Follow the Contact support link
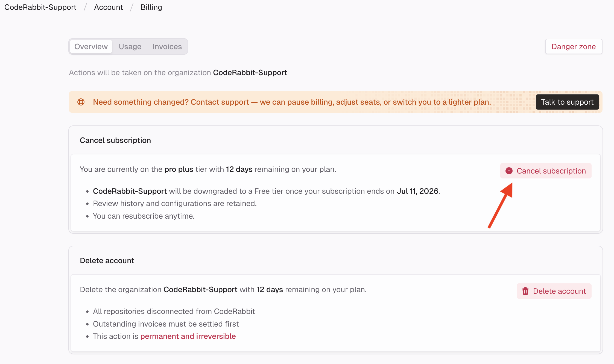614x364 pixels. tap(220, 102)
